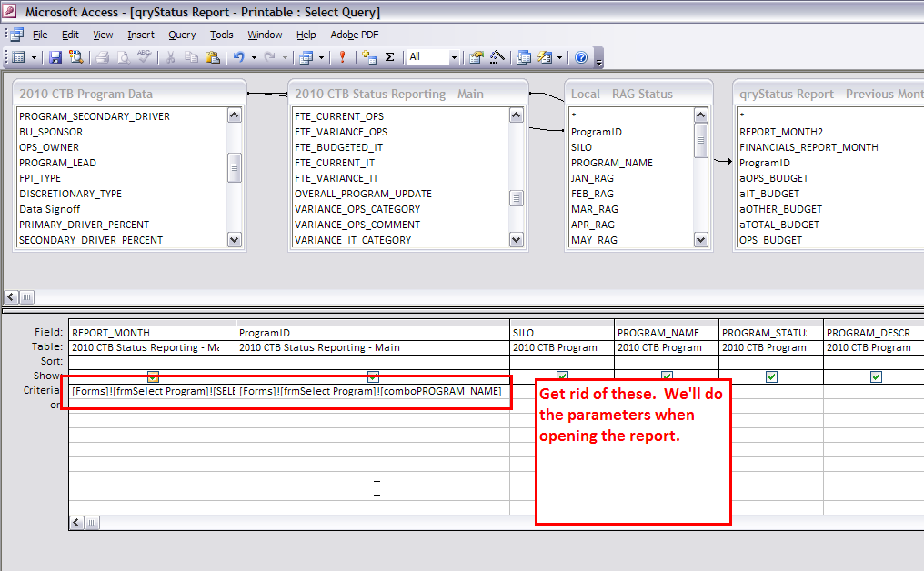This screenshot has height=571, width=924.
Task: Open the Database Window icon
Action: pyautogui.click(x=524, y=57)
